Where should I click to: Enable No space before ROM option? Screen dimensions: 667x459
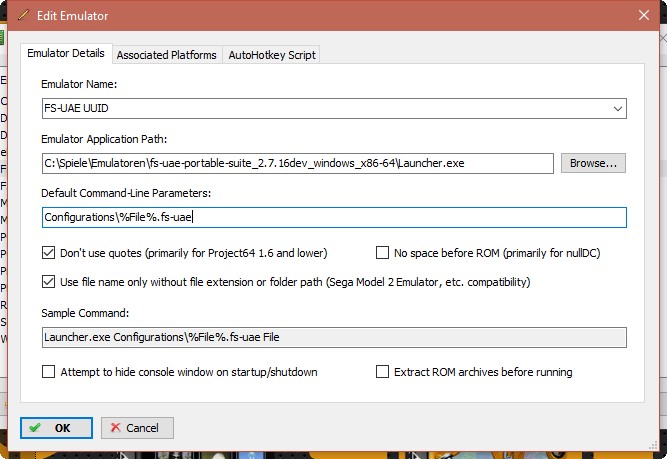(383, 253)
